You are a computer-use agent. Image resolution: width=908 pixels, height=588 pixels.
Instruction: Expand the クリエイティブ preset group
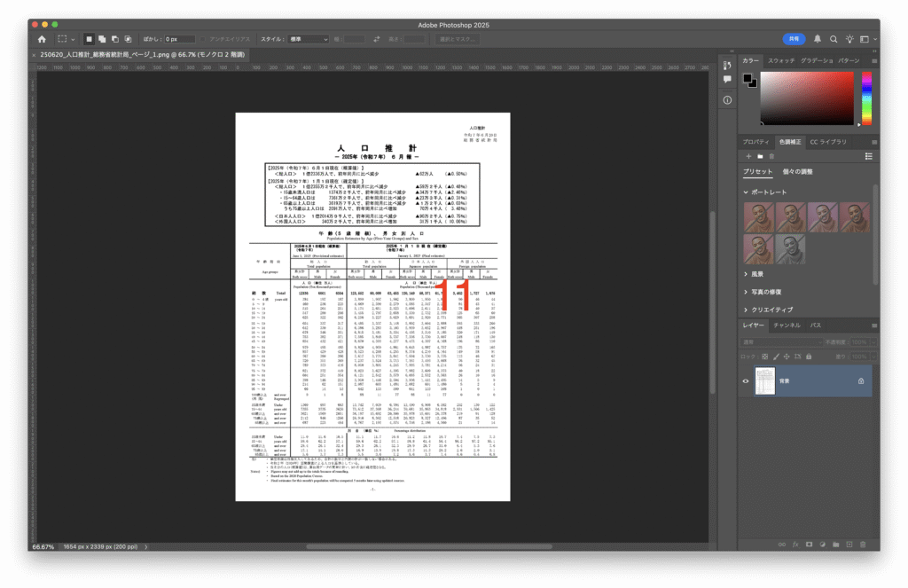[745, 310]
